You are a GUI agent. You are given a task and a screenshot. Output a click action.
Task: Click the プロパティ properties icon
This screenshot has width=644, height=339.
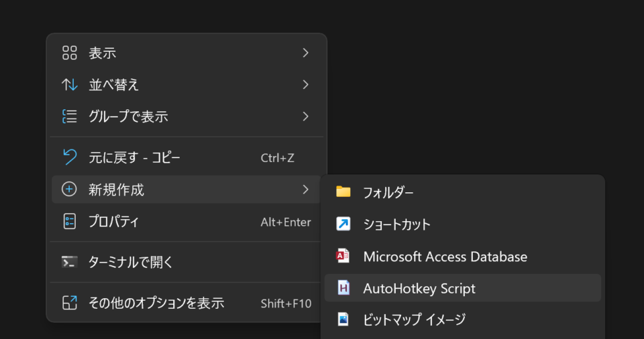coord(69,222)
